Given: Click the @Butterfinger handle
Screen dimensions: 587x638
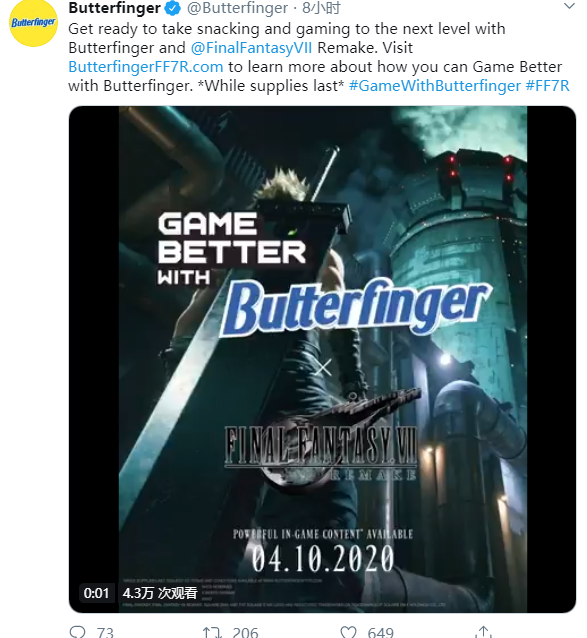Looking at the screenshot, I should point(238,8).
